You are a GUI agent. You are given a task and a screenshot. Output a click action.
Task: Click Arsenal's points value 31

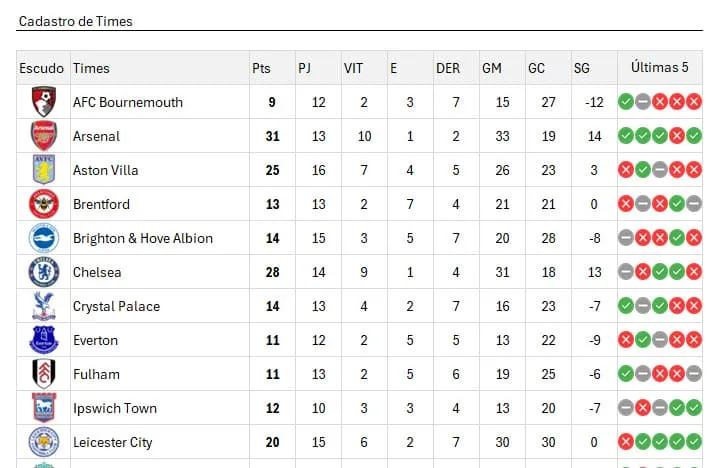pos(272,136)
